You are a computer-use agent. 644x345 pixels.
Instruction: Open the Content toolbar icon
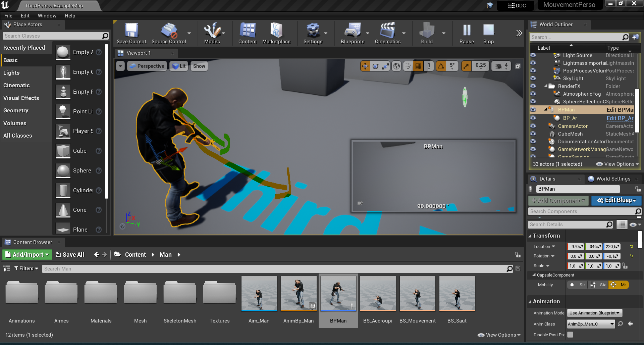point(248,33)
